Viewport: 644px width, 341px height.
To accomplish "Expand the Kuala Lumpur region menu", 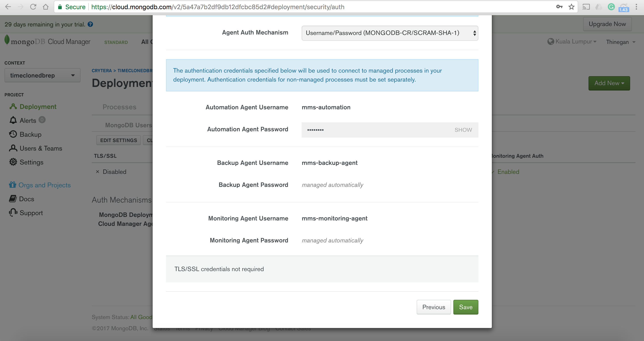I will (576, 42).
